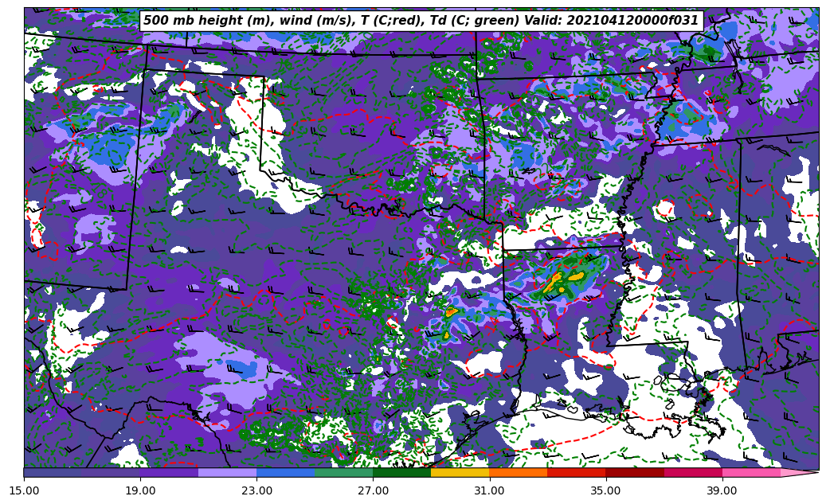Screen dimensions: 826x504
Task: Pick the bright blue colorbar segment after 23.00
Action: [285, 472]
